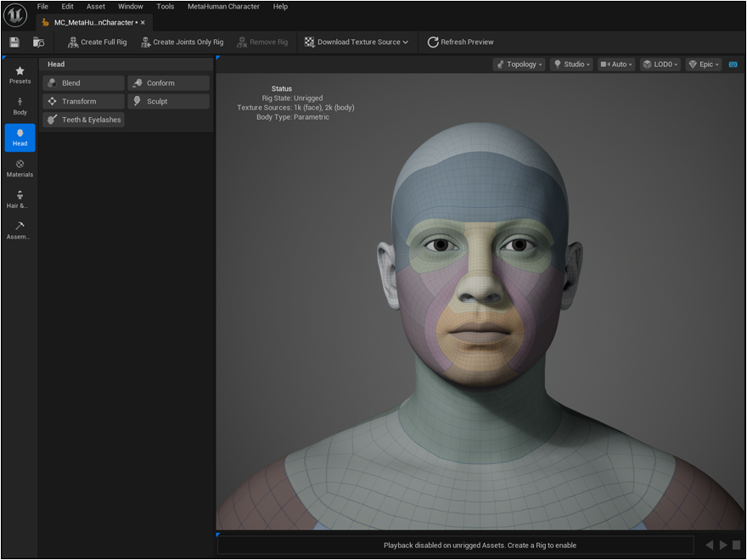Click the Head panel header
Screen dimensions: 747x560
126,64
